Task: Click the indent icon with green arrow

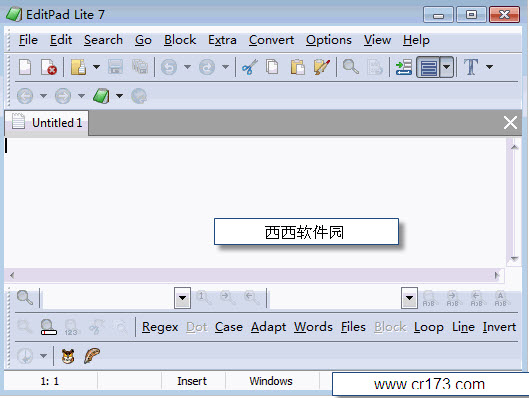Action: (403, 67)
